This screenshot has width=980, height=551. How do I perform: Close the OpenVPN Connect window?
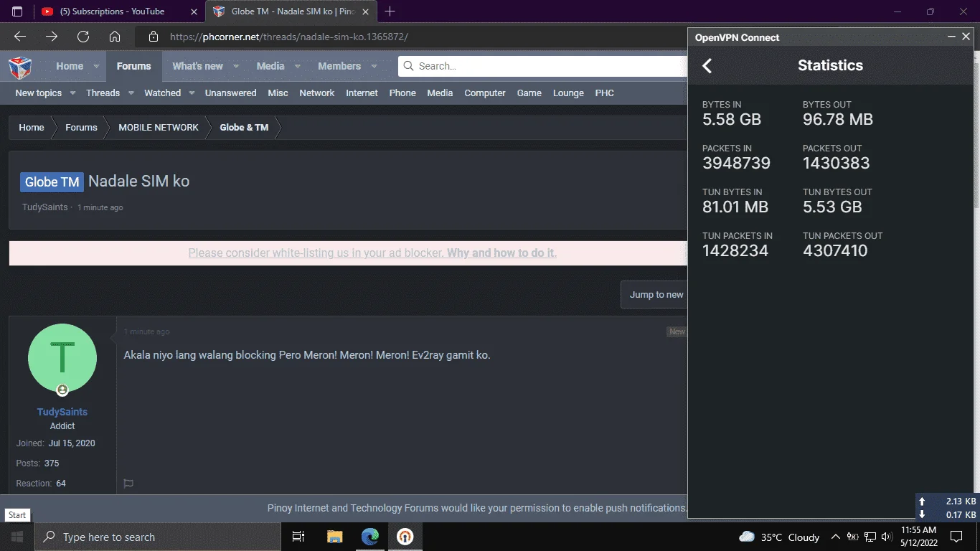966,37
